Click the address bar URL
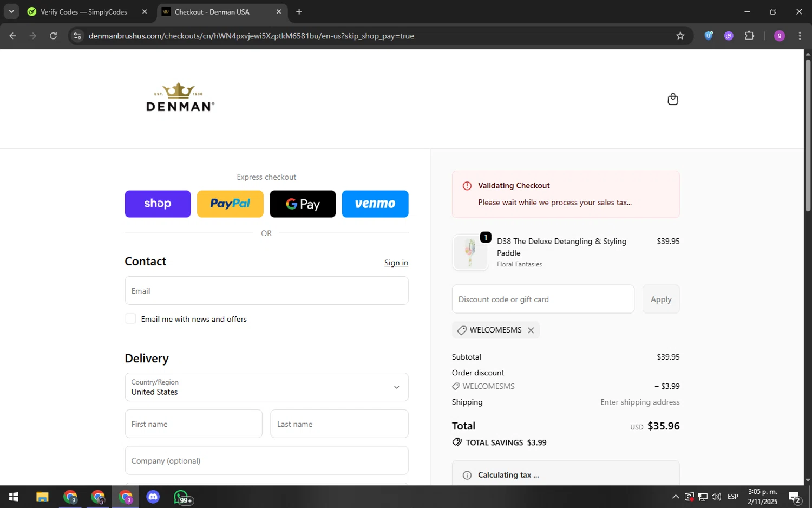The image size is (812, 508). 251,36
